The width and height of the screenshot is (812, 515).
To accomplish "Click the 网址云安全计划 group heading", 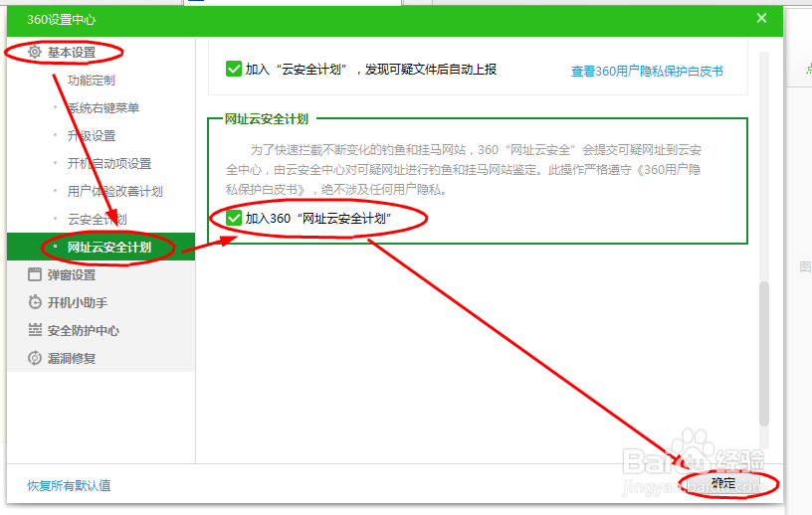I will click(x=266, y=119).
